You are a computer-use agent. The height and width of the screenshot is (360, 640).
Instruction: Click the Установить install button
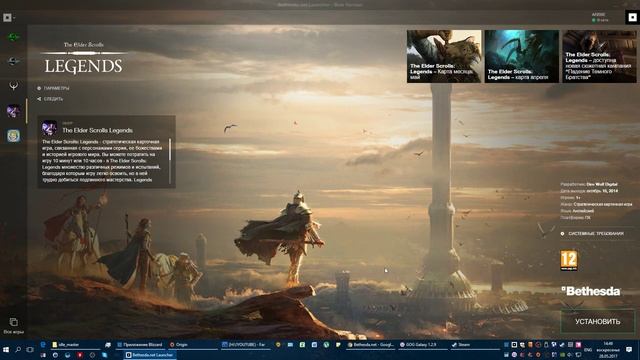[x=598, y=322]
